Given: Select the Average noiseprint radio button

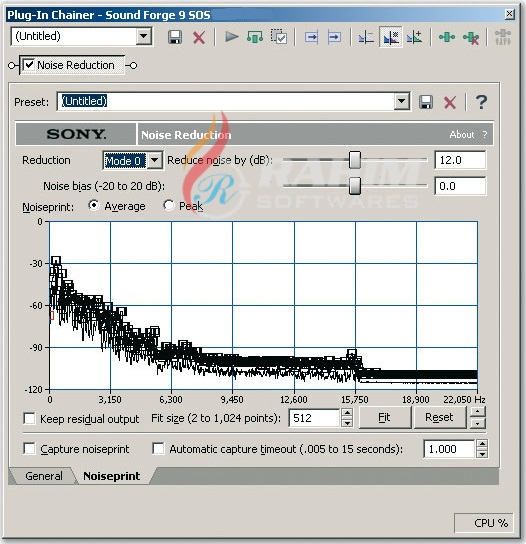Looking at the screenshot, I should tap(94, 205).
